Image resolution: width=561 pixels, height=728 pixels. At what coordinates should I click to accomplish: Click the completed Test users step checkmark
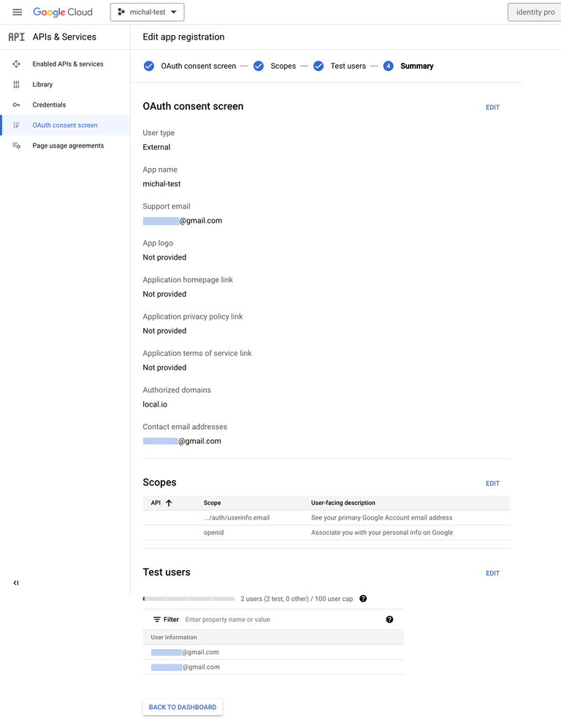point(318,66)
